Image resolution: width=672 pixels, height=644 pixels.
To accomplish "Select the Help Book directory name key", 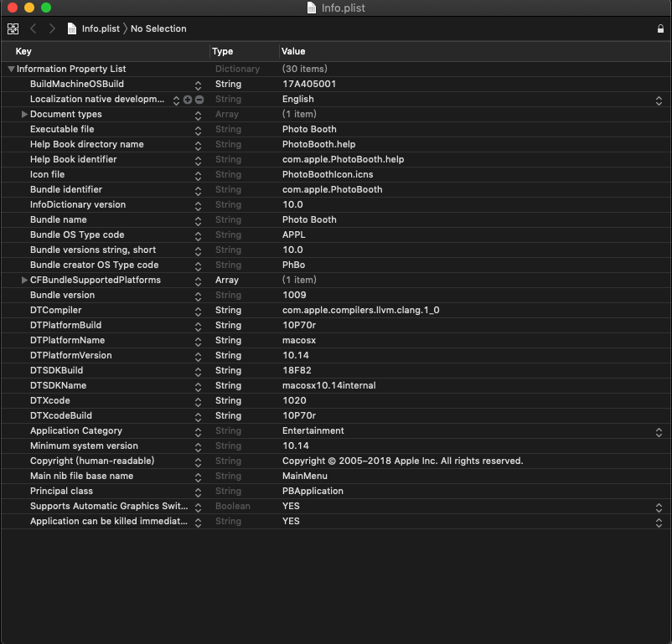I will [87, 144].
